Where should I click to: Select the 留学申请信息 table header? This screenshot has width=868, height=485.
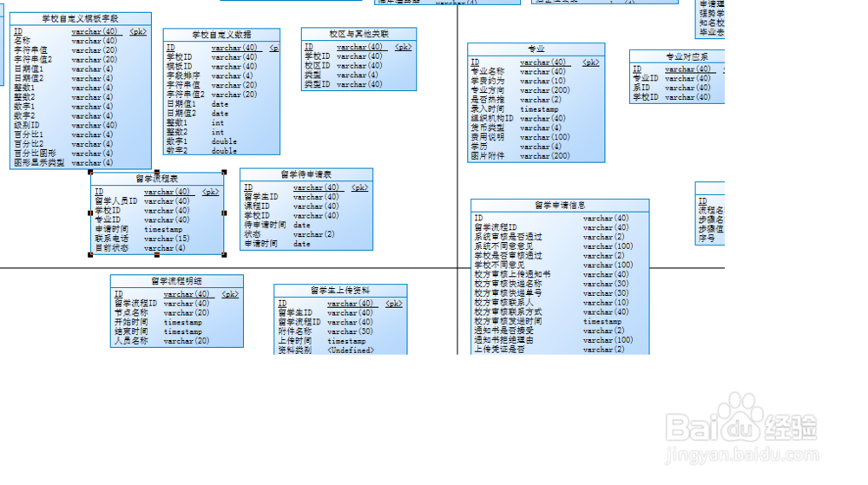point(560,205)
